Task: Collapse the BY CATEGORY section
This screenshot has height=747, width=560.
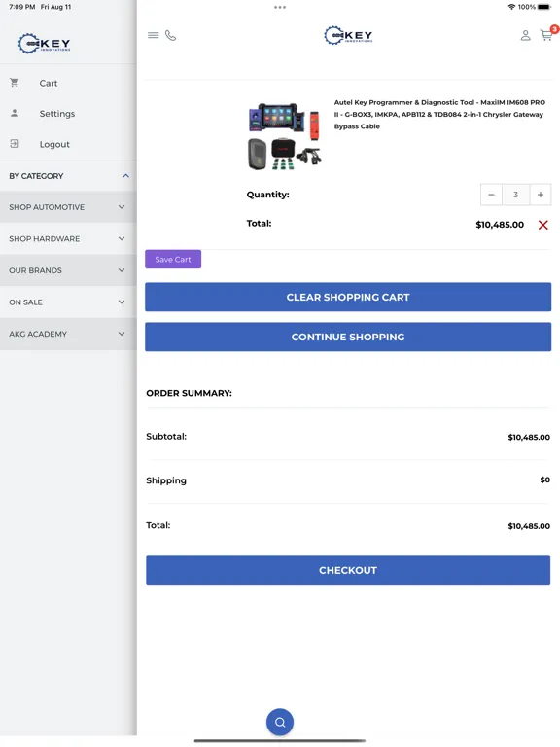Action: click(68, 176)
